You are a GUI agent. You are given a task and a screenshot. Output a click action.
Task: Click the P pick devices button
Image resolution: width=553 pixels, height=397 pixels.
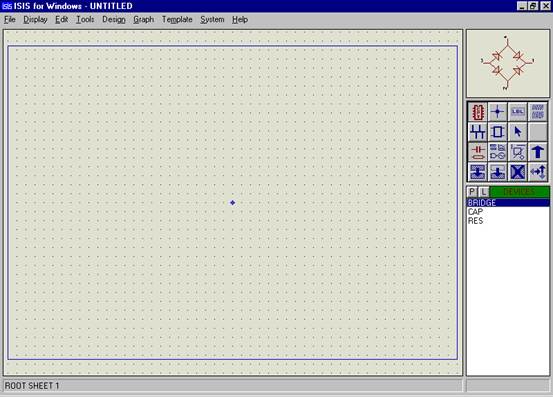(x=472, y=192)
